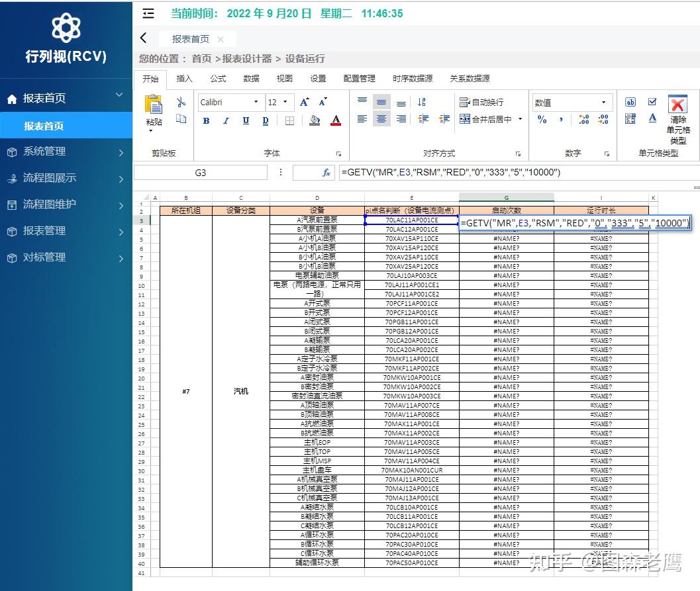Open the 配置管理 ribbon tab
This screenshot has width=700, height=591.
pos(360,79)
